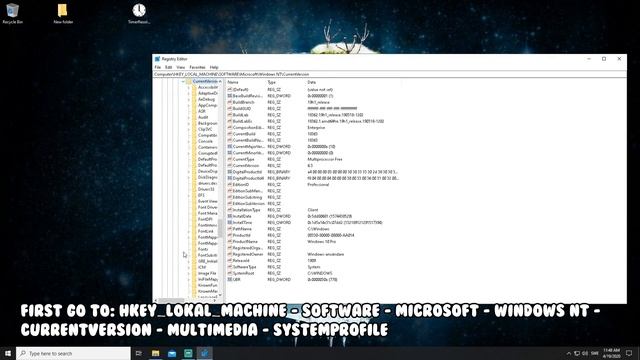
Task: Select the EFS key in tree
Action: click(201, 195)
